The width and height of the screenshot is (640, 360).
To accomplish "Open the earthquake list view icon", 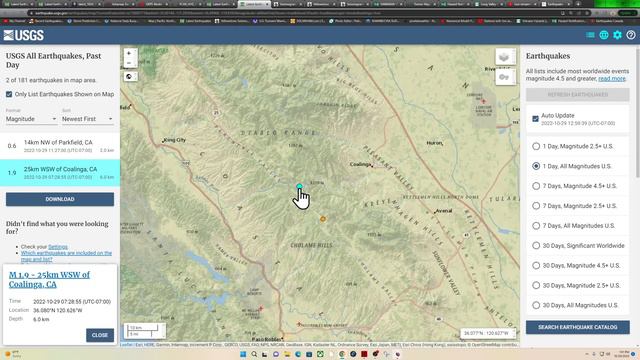I will click(x=590, y=35).
